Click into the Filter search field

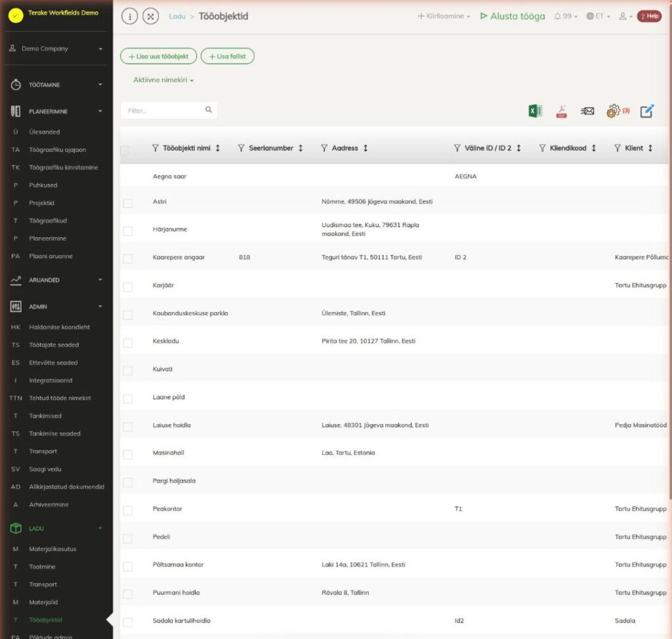click(x=169, y=110)
